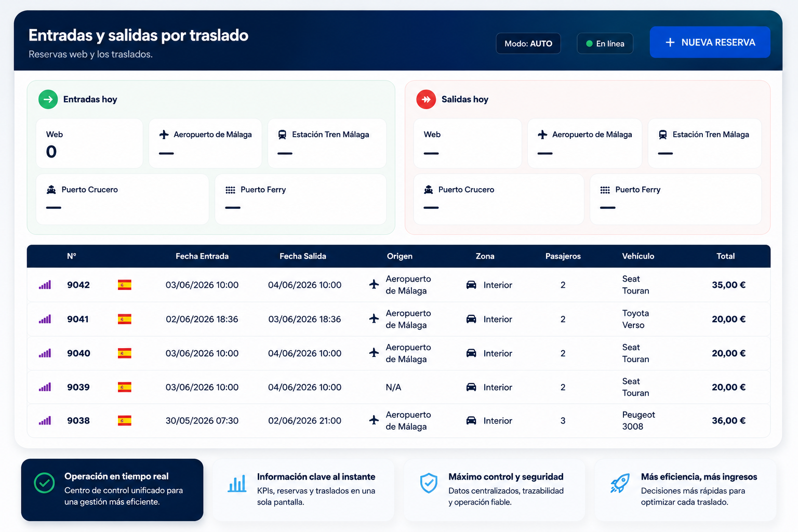Click the plane icon in Entradas Aeropuerto de Málaga

point(164,135)
